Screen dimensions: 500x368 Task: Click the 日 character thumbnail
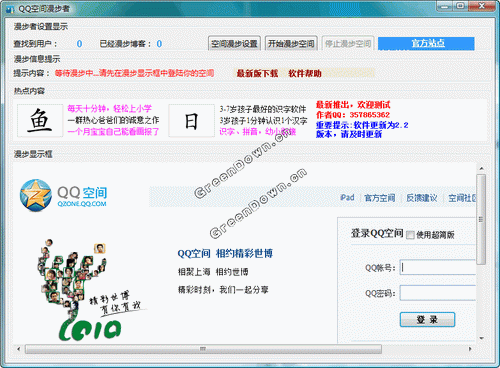(191, 121)
